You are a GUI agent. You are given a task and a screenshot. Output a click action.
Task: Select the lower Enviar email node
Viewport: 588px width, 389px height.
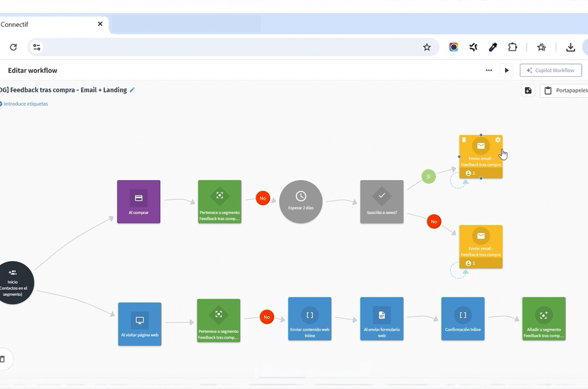(x=481, y=247)
